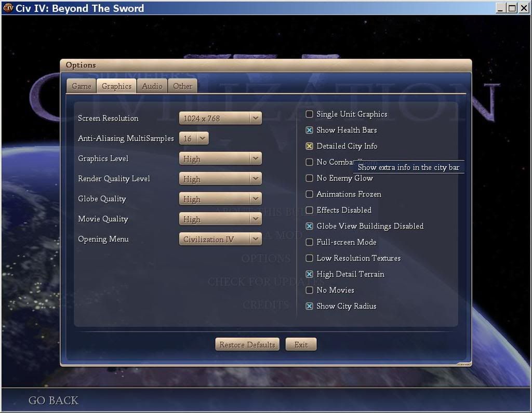Enable Single Unit Graphics checkbox
Viewport: 532px width, 413px height.
coord(309,114)
